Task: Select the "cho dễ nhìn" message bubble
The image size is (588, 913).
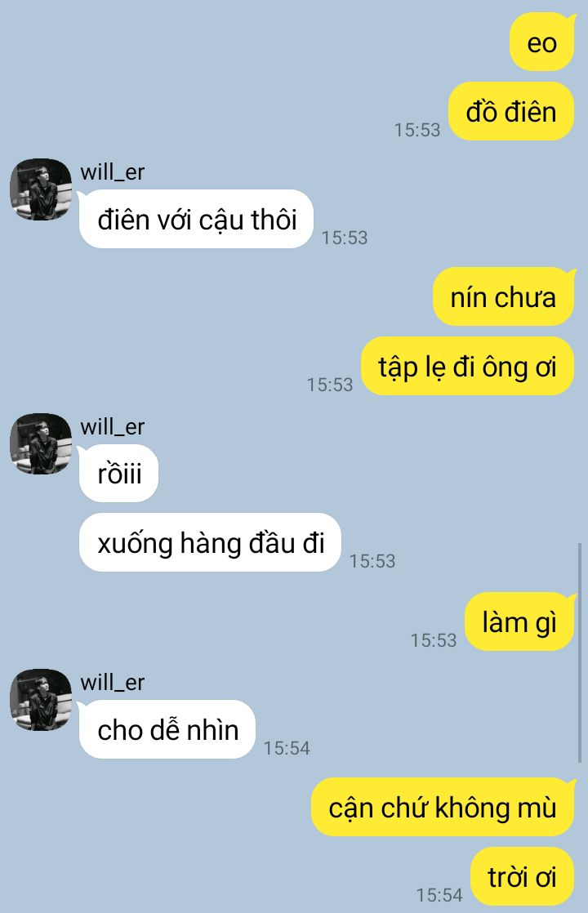Action: pos(167,729)
